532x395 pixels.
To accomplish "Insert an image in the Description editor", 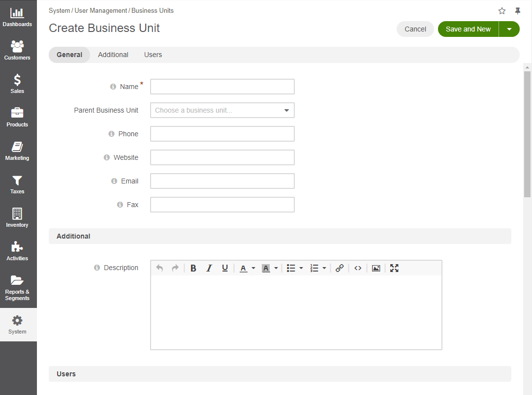I will (x=376, y=268).
